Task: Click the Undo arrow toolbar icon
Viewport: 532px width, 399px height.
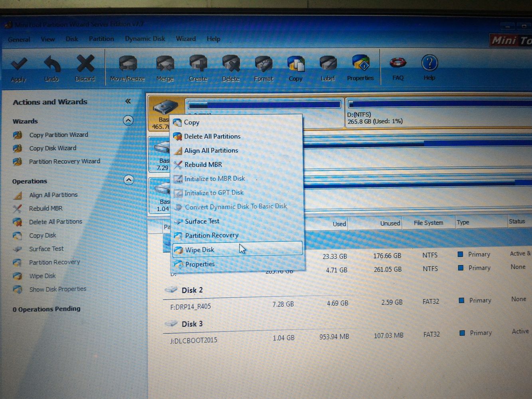Action: point(52,64)
